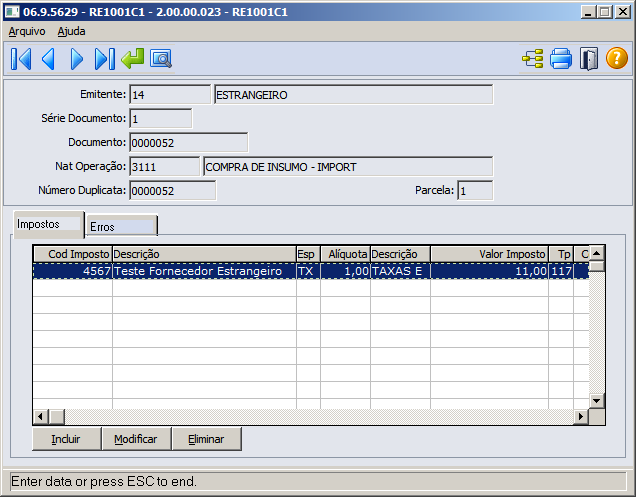
Task: Click COMPRA DE INSUMO - IMPORT field
Action: click(348, 166)
